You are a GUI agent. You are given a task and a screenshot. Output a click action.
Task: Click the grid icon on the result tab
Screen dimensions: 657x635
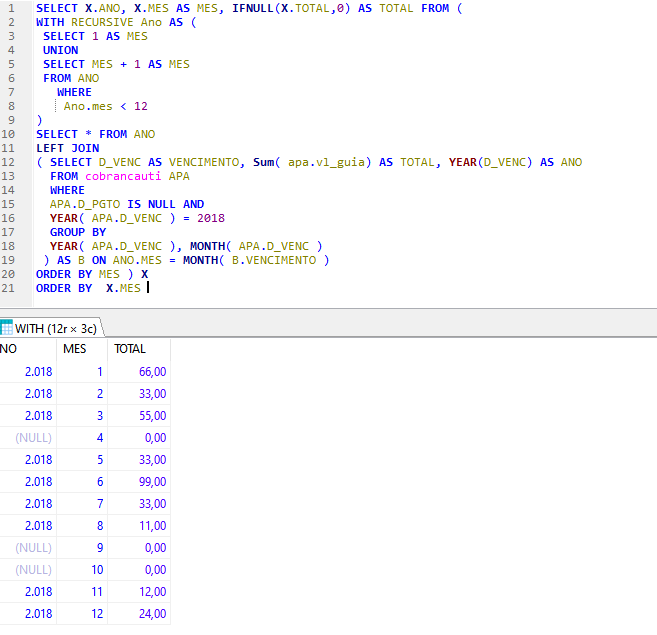[7, 327]
